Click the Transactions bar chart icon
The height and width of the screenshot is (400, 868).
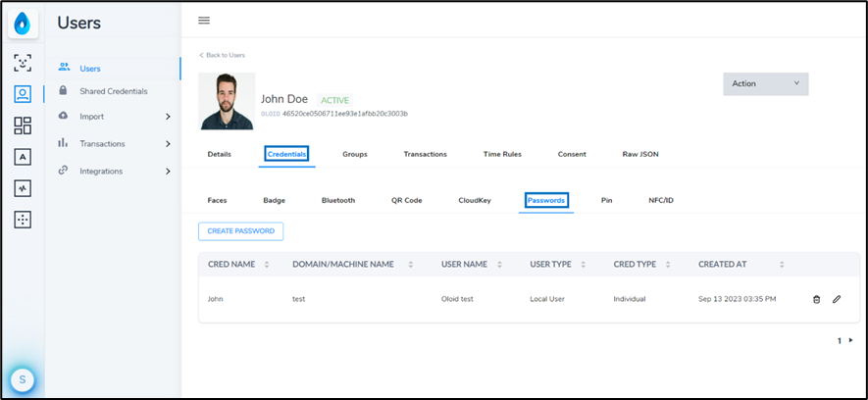tap(63, 143)
